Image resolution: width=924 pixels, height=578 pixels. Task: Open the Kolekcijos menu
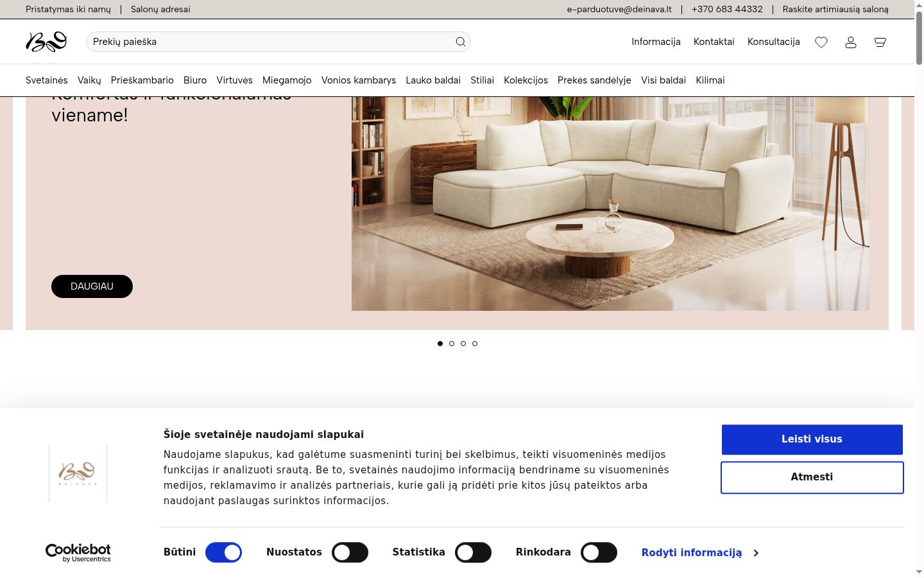coord(526,80)
